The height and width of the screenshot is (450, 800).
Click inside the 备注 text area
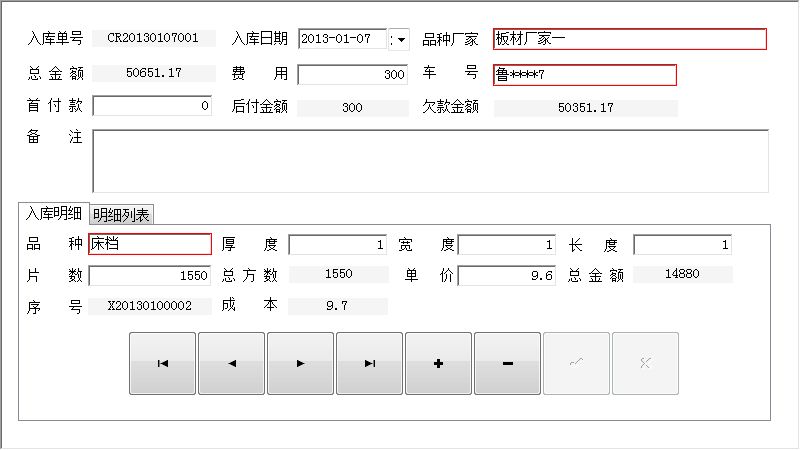[x=430, y=160]
